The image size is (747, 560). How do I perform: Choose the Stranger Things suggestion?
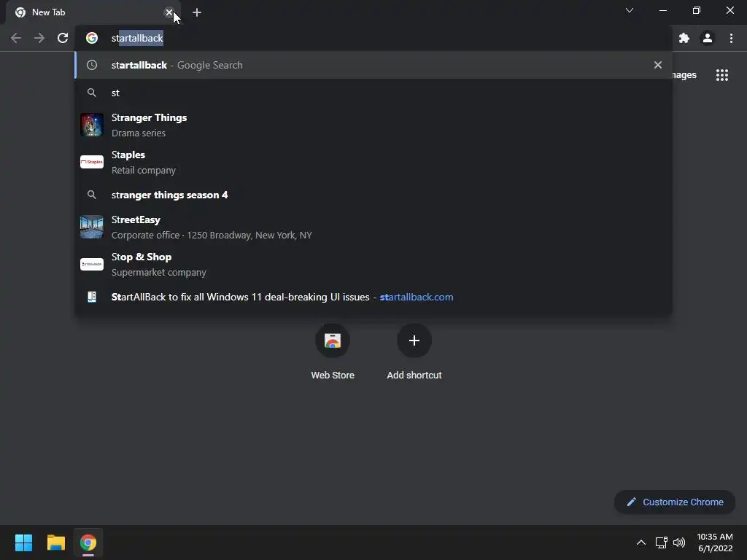coord(373,125)
